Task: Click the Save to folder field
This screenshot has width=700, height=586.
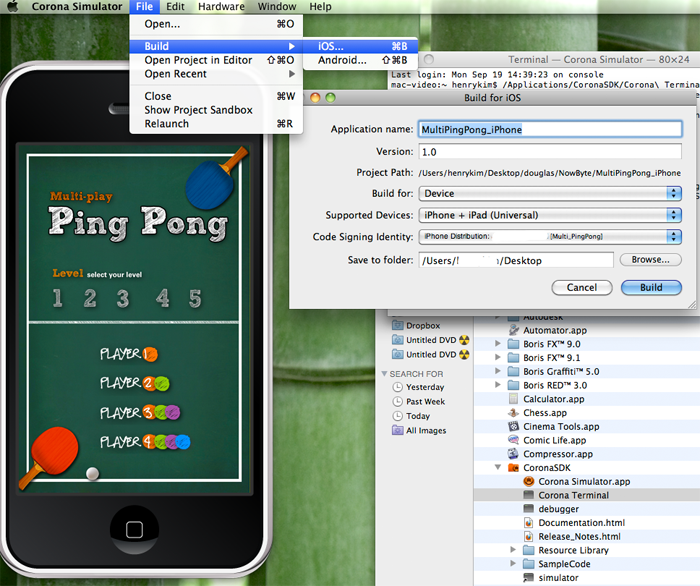Action: click(516, 261)
